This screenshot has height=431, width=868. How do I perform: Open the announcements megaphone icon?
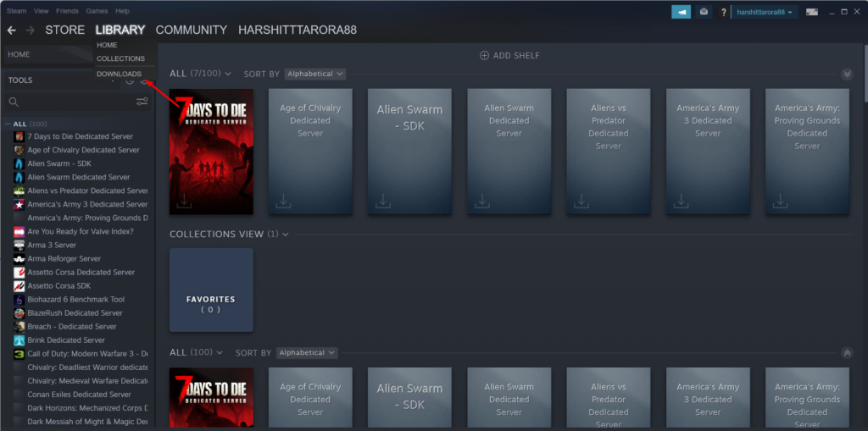681,12
